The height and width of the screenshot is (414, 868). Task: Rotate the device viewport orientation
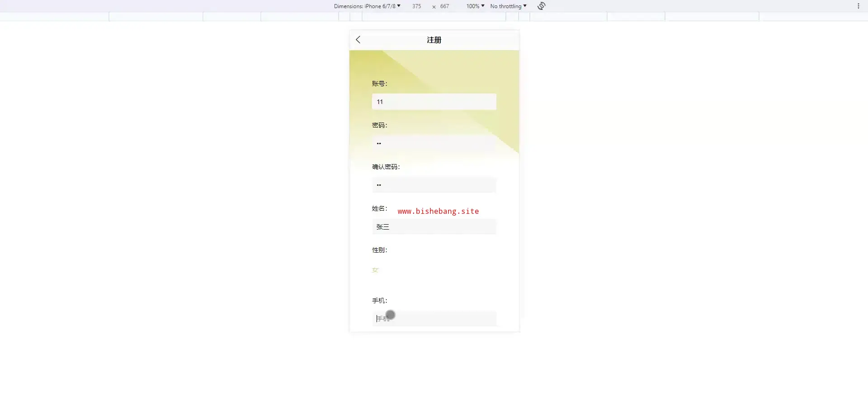point(542,6)
